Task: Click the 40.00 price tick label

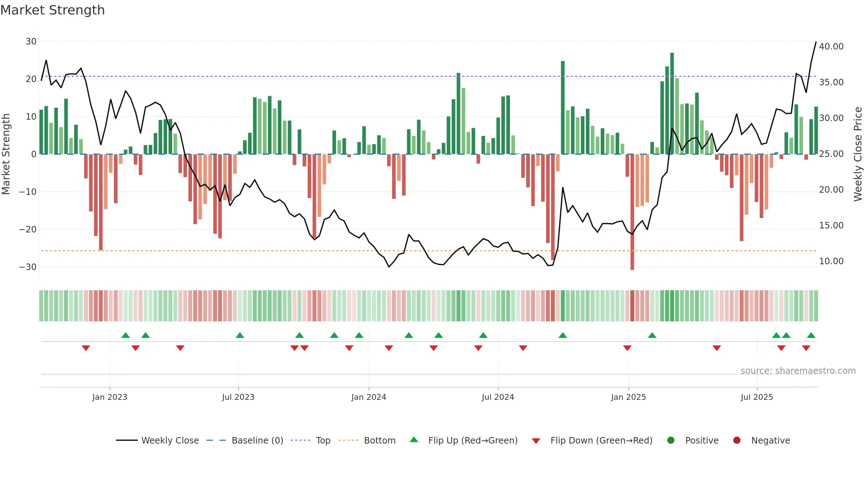Action: click(831, 47)
